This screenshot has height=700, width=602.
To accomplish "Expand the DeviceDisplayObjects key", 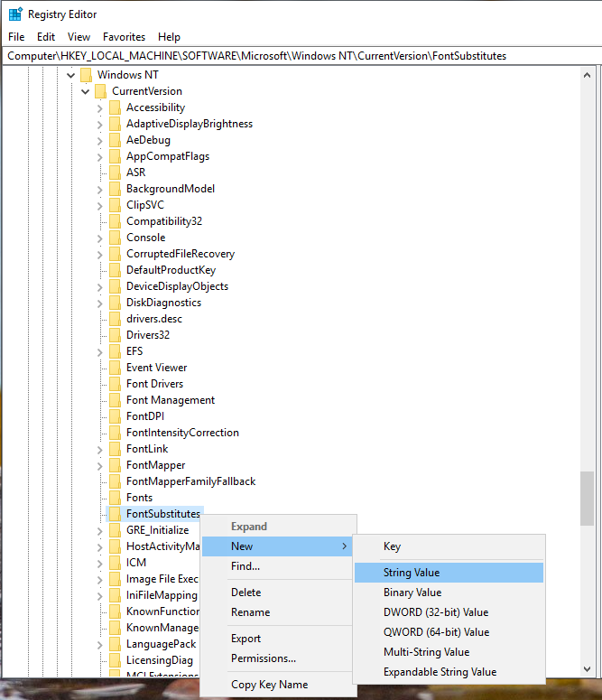I will (x=100, y=287).
